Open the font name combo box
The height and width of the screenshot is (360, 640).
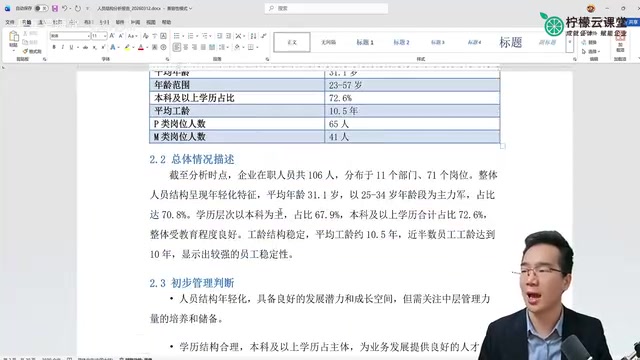coord(70,36)
